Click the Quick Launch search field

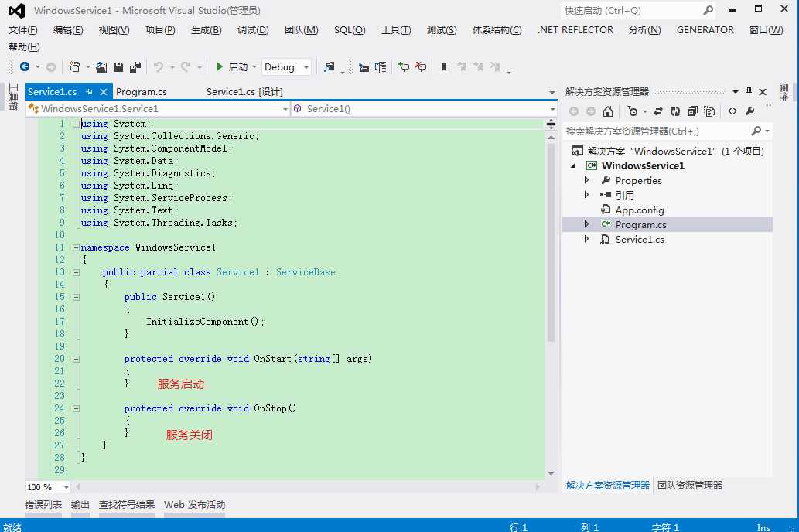tap(632, 10)
